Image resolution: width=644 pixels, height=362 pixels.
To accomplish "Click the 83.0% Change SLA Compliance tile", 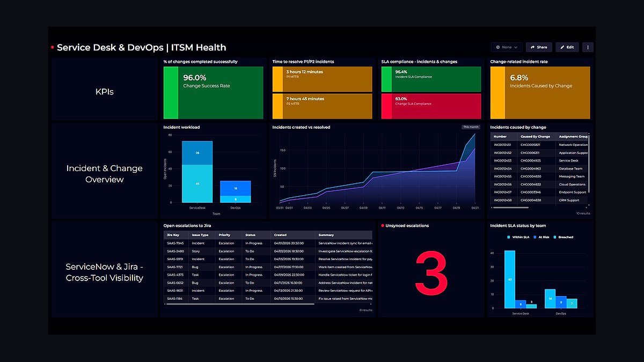I will tap(431, 106).
